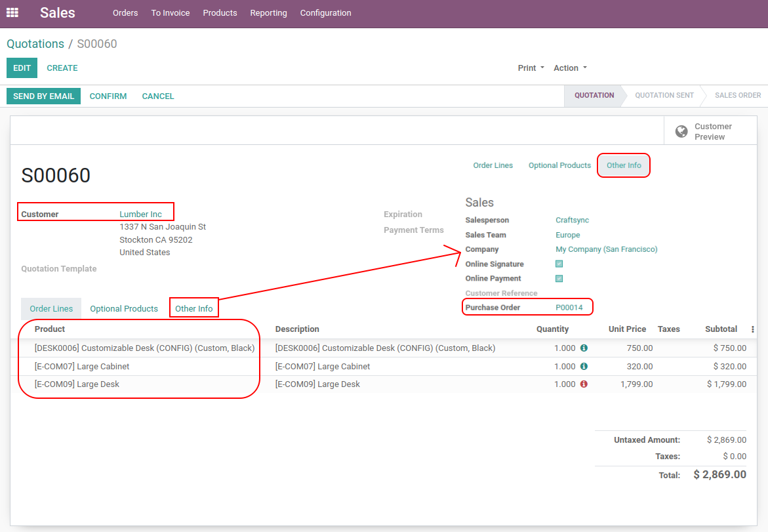The width and height of the screenshot is (768, 532).
Task: Toggle the Online Signature checkbox
Action: 559,264
